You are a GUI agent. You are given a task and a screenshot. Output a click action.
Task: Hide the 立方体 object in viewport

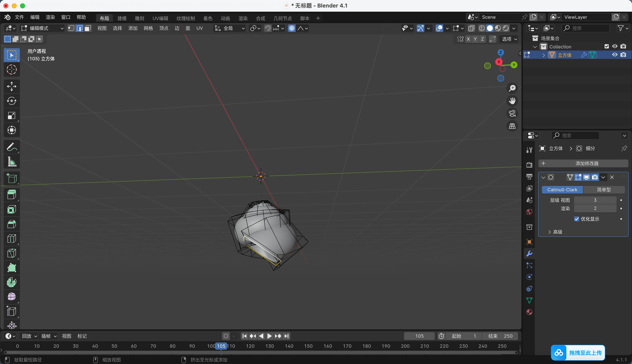point(615,55)
